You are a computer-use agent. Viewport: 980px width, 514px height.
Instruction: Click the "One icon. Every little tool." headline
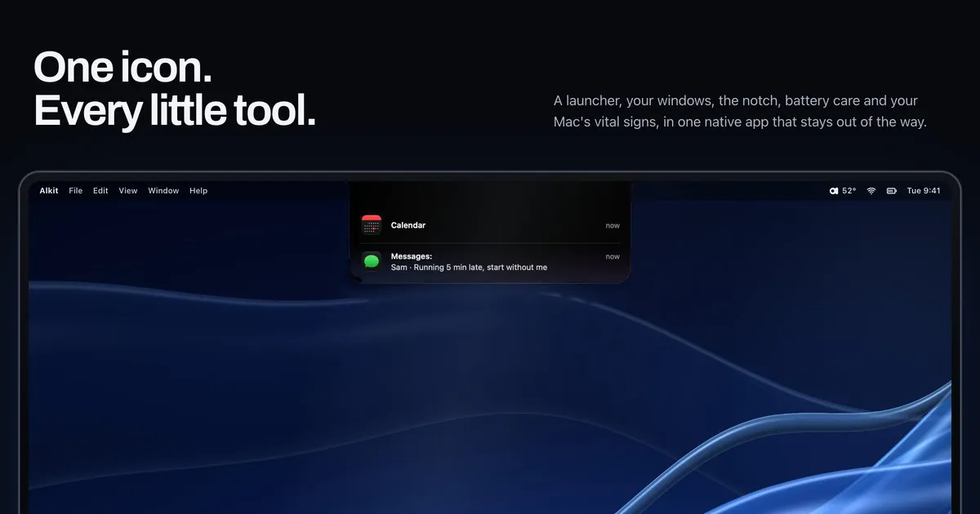pos(175,89)
